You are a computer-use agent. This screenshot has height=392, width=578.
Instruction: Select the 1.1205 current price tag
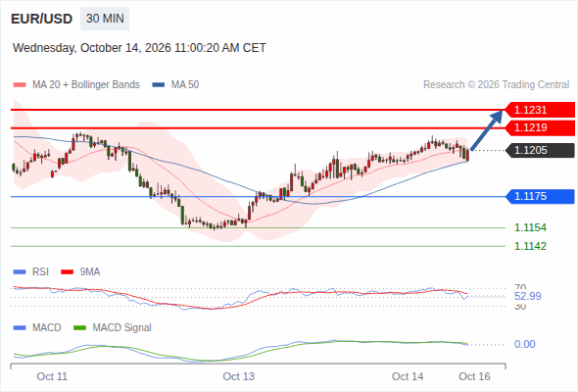point(540,151)
